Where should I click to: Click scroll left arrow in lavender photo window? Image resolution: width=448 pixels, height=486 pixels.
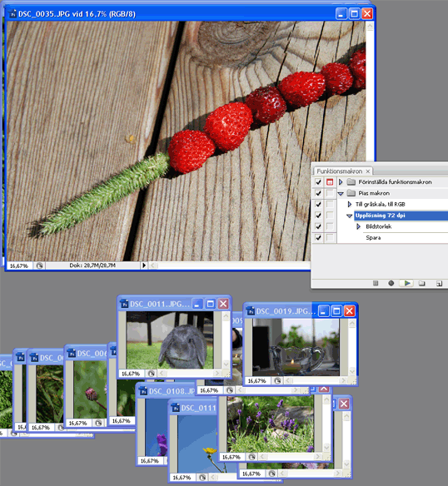click(262, 457)
